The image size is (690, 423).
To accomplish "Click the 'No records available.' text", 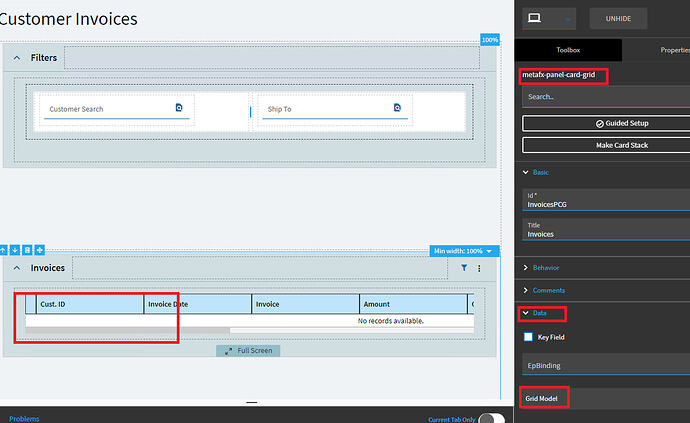I will [x=390, y=321].
